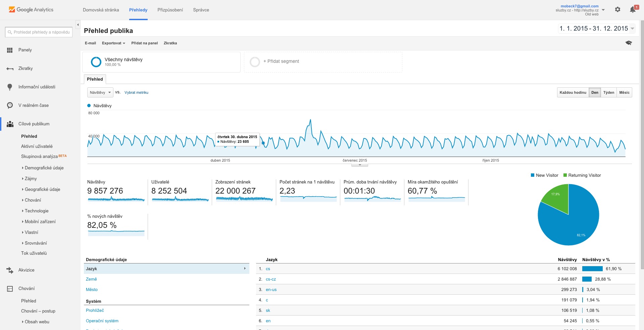Open the Prohlížeč system link

[x=95, y=310]
